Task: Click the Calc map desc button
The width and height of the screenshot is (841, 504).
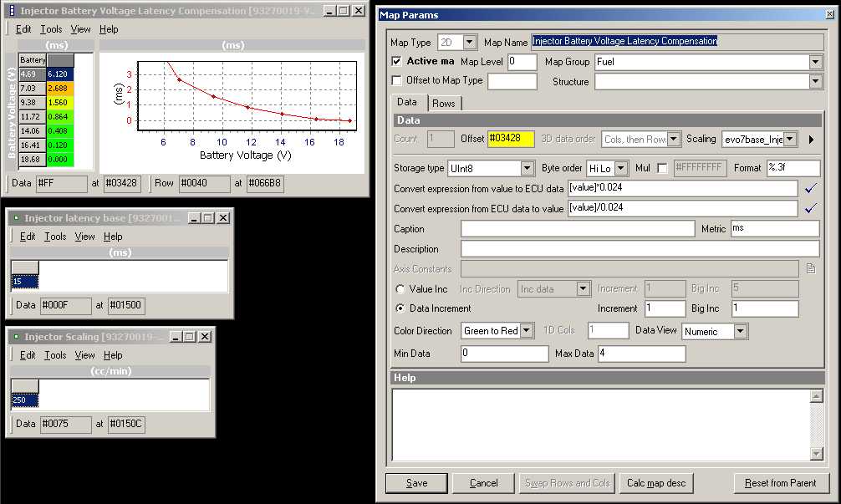Action: [x=656, y=483]
